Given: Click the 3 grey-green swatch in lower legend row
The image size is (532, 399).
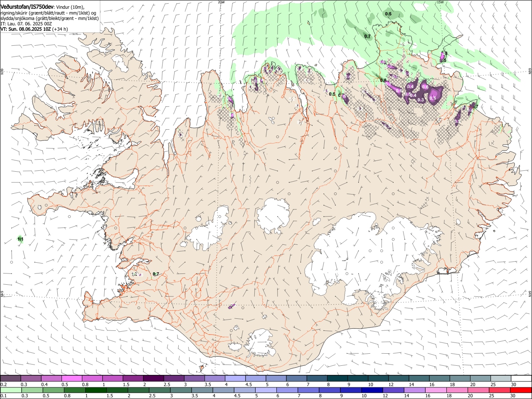Looking at the screenshot, I should [181, 390].
